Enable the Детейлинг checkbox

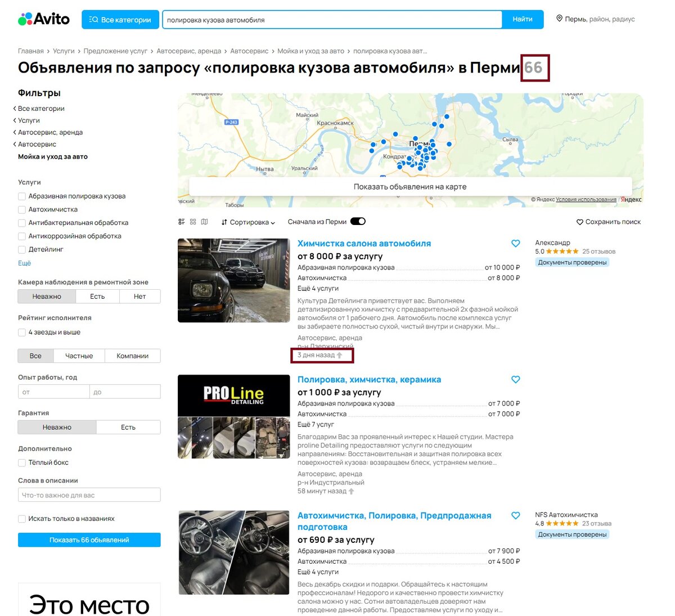pos(22,249)
